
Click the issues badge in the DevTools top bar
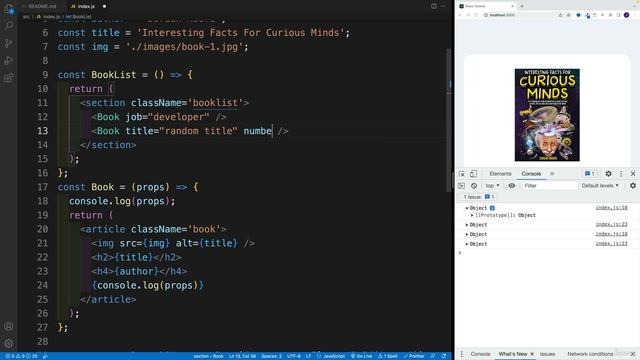click(589, 174)
